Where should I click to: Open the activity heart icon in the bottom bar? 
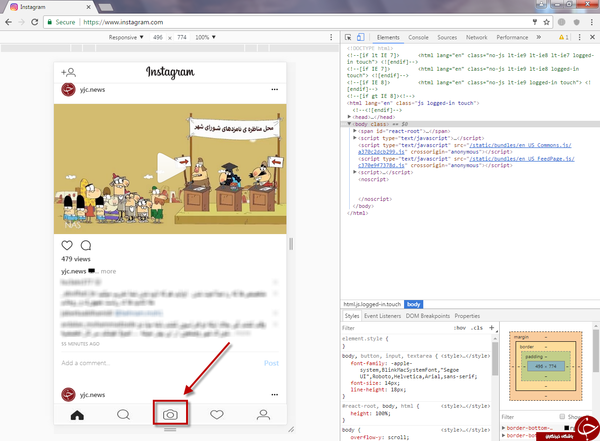(217, 415)
